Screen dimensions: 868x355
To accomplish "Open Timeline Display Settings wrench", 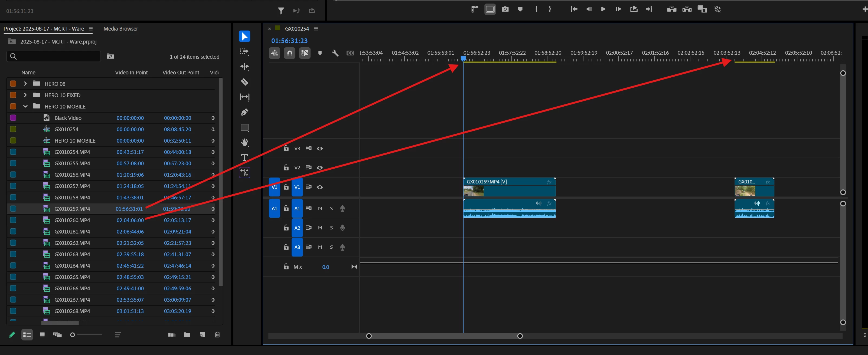I will coord(335,53).
